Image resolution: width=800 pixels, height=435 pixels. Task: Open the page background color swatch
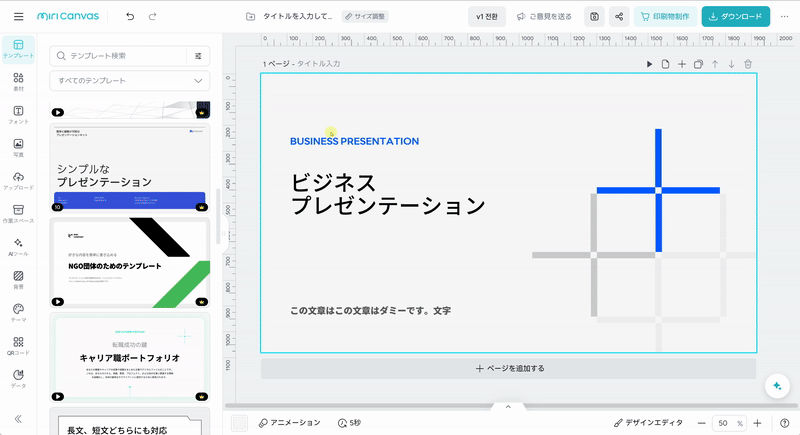239,423
